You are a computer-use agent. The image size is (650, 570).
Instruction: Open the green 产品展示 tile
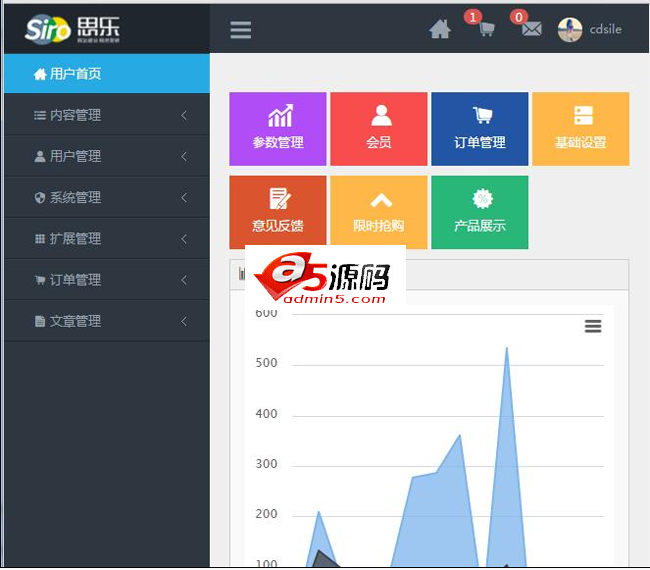pyautogui.click(x=480, y=212)
